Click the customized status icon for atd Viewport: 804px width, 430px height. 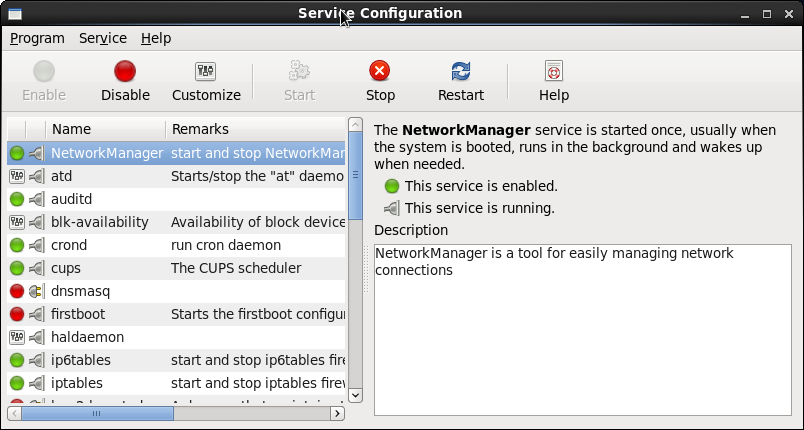[17, 176]
